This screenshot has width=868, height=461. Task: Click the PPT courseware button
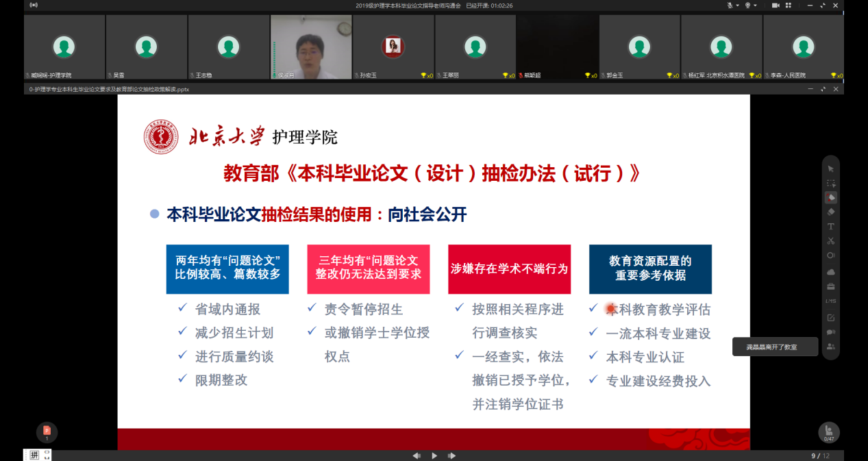point(47,432)
